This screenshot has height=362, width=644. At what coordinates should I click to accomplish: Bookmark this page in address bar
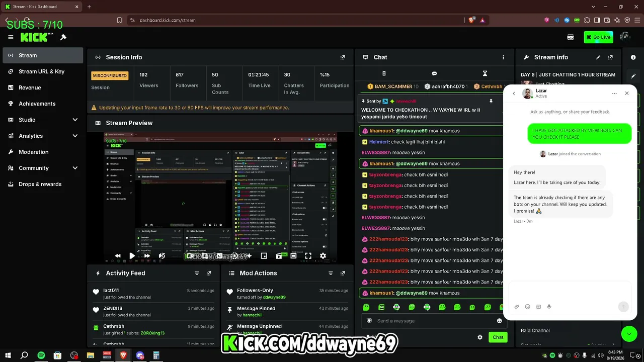click(x=119, y=20)
